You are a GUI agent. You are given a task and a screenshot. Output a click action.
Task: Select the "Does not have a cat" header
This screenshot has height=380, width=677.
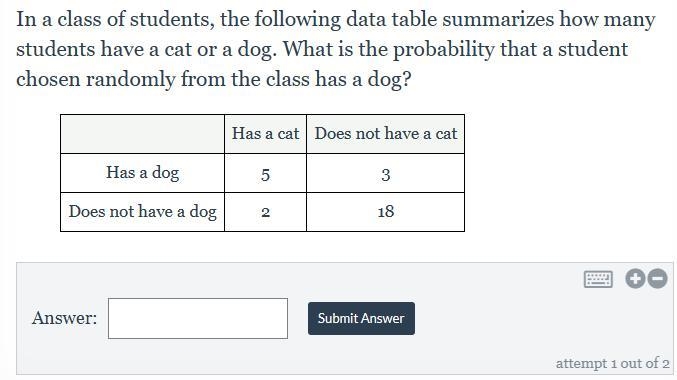coord(386,134)
